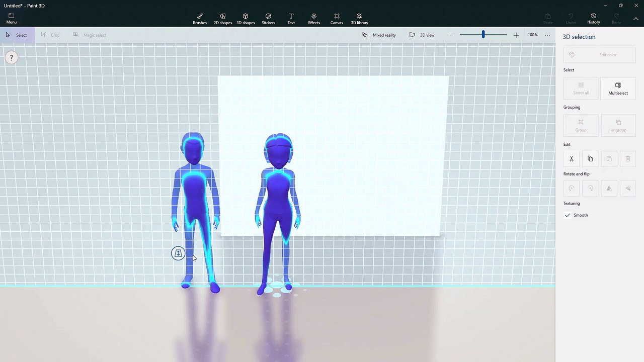Toggle 3D view

[x=422, y=35]
